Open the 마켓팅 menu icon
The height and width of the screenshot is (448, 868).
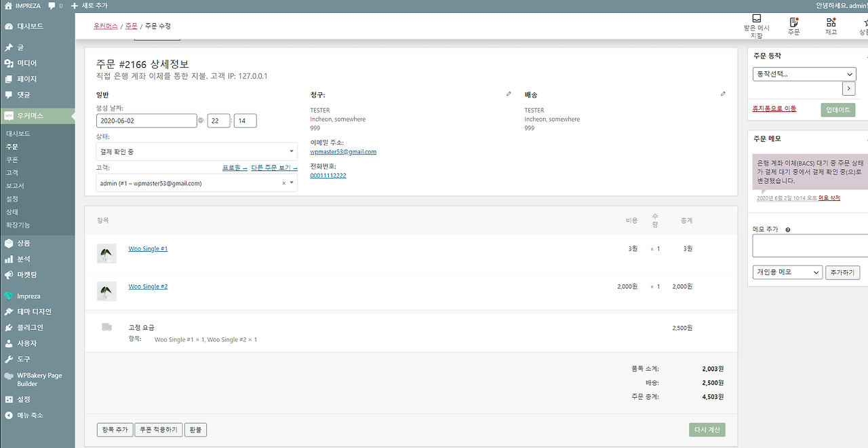pyautogui.click(x=9, y=275)
